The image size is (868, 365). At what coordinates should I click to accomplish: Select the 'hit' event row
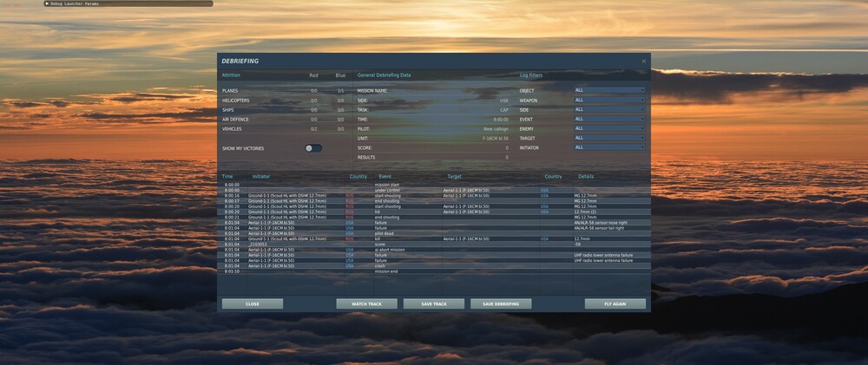click(x=434, y=212)
